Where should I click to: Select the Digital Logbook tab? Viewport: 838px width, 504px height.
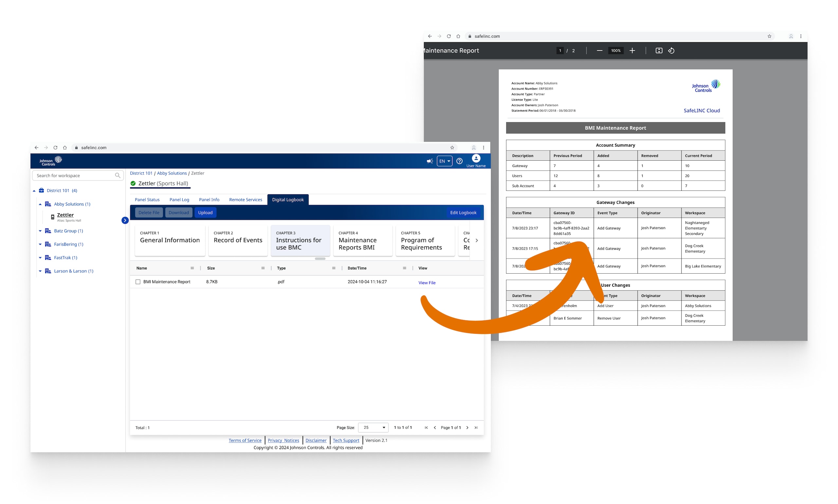pyautogui.click(x=288, y=200)
